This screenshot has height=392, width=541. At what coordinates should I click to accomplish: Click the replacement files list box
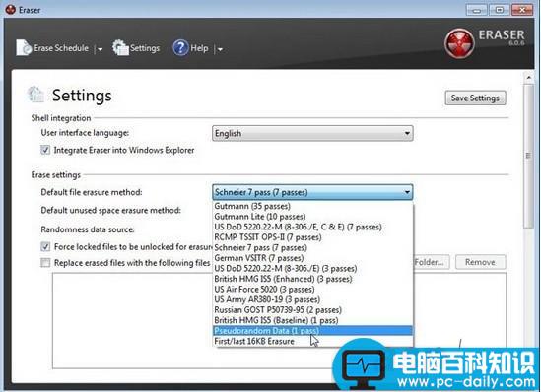click(280, 321)
